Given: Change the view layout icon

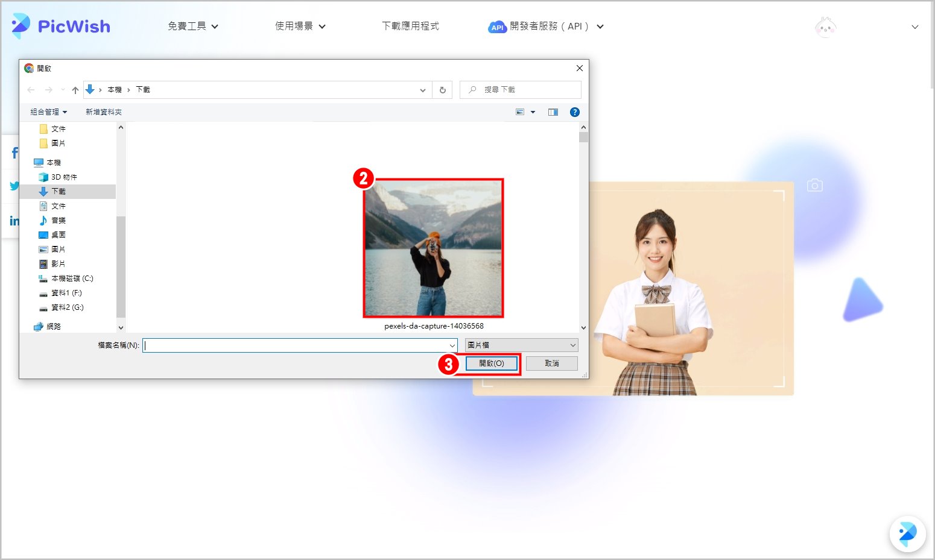Looking at the screenshot, I should coord(520,112).
